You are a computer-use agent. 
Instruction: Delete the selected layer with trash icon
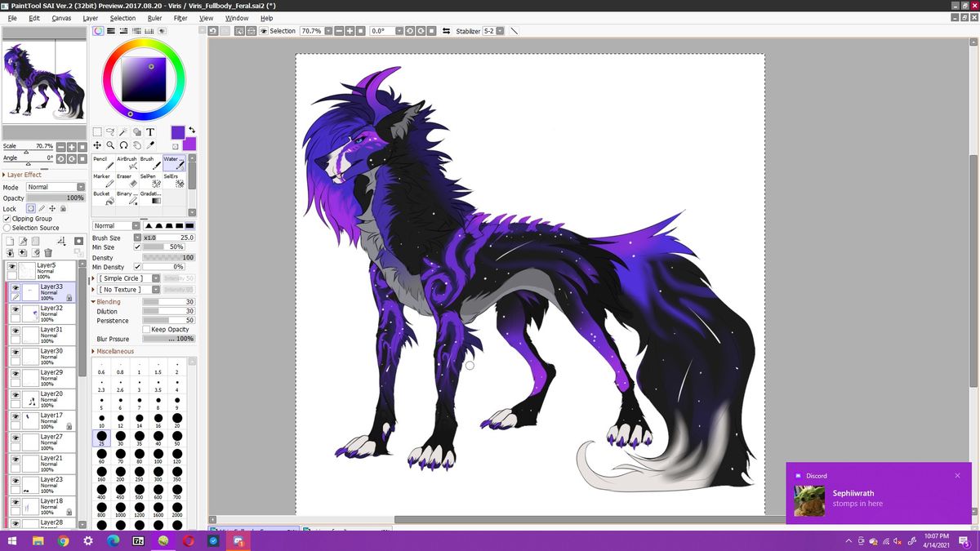coord(48,253)
